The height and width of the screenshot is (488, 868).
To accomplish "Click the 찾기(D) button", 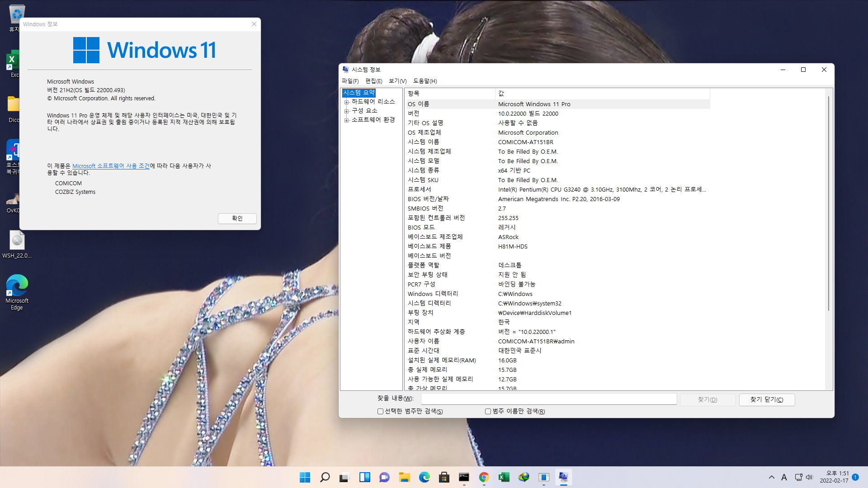I will pyautogui.click(x=708, y=400).
